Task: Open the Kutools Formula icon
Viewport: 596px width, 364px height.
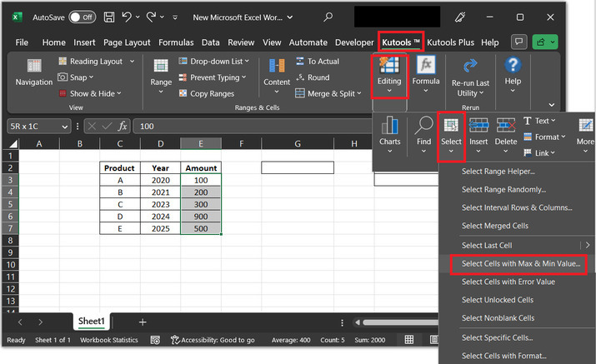Action: point(425,72)
